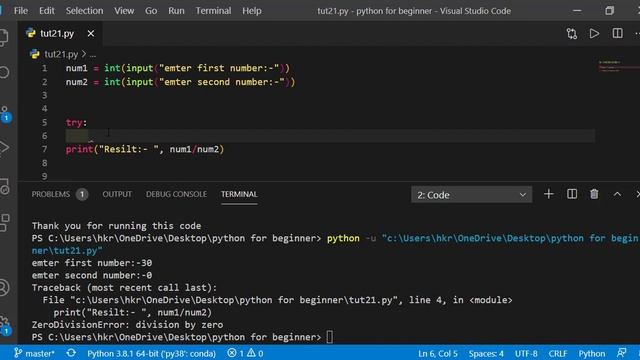Split the terminal pane
640x360 pixels.
pos(572,194)
